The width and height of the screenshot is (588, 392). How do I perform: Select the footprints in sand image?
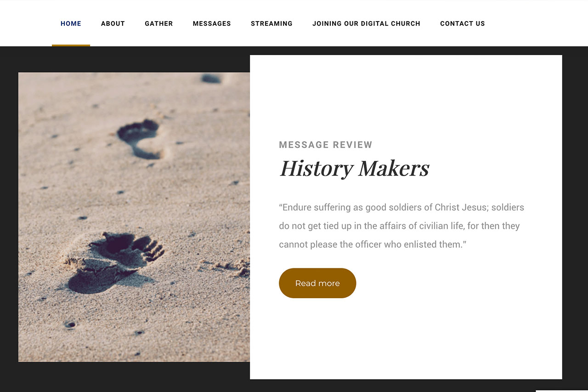134,217
